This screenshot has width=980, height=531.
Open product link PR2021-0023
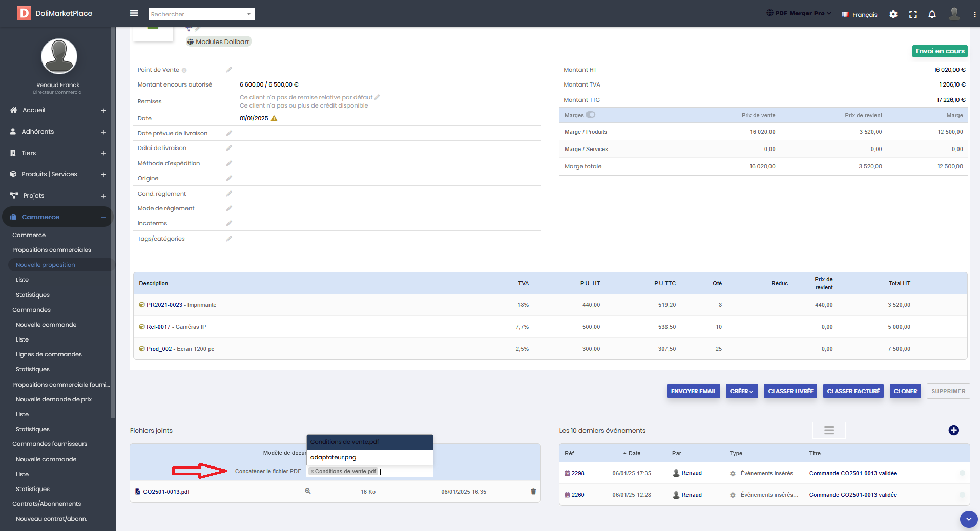coord(164,305)
